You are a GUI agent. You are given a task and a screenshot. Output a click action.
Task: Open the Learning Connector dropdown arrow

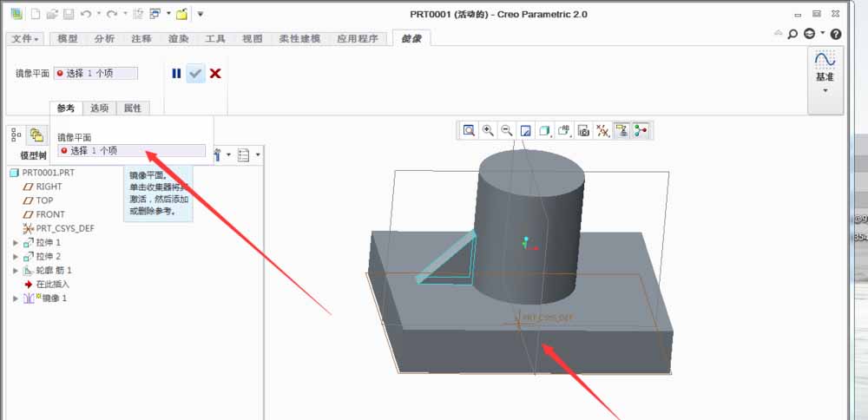tap(823, 33)
